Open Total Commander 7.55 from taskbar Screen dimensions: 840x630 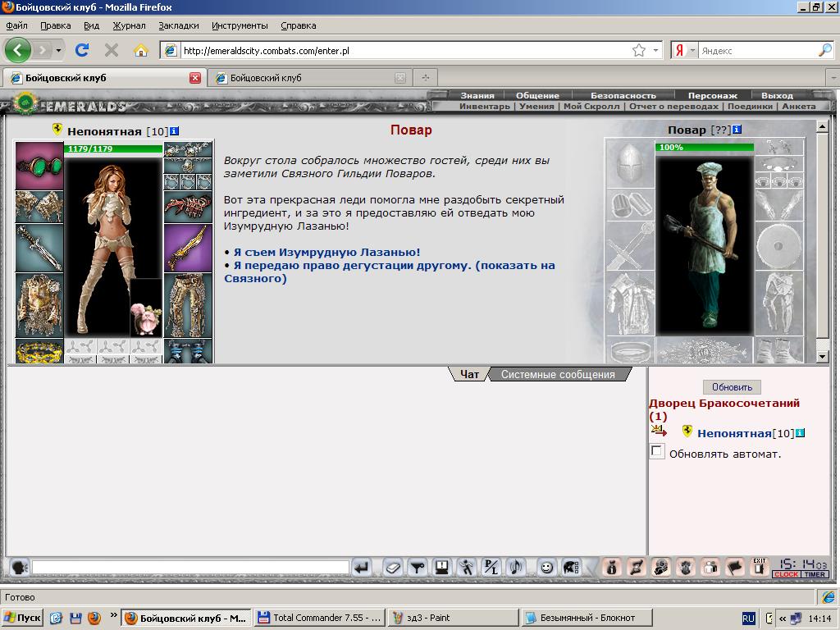point(319,618)
